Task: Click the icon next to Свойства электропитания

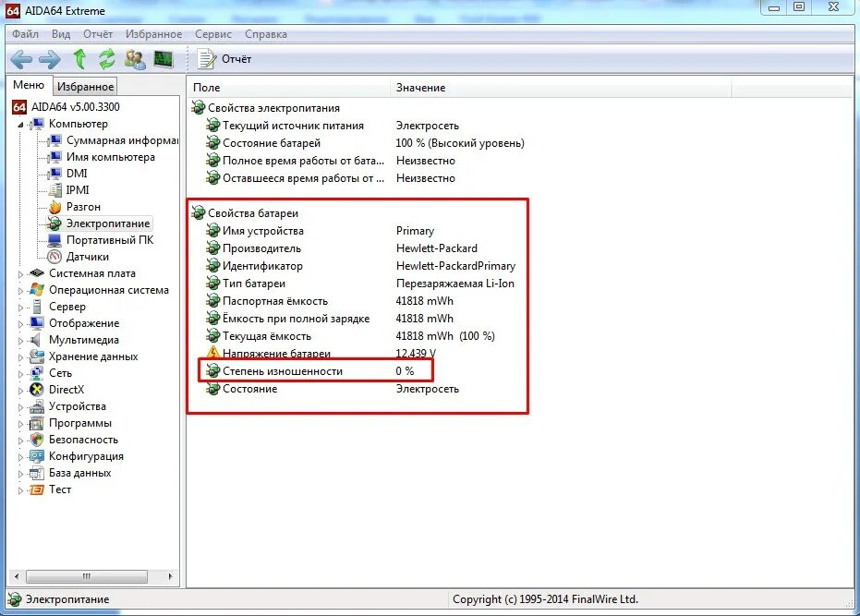Action: coord(198,108)
